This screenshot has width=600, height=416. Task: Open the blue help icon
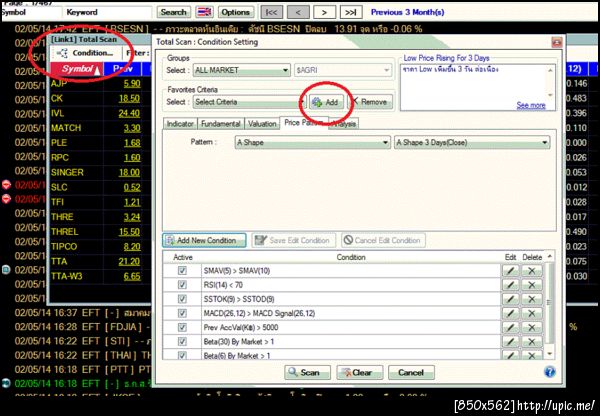[549, 372]
